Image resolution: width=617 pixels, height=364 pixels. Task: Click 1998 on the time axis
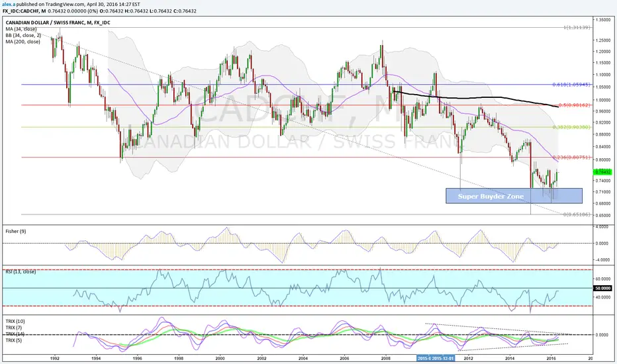point(179,358)
